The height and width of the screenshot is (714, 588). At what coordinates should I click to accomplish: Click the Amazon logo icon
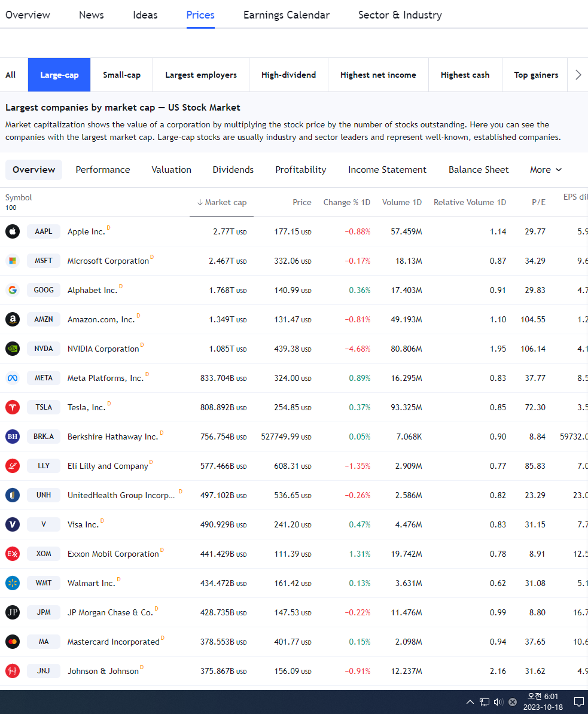13,319
